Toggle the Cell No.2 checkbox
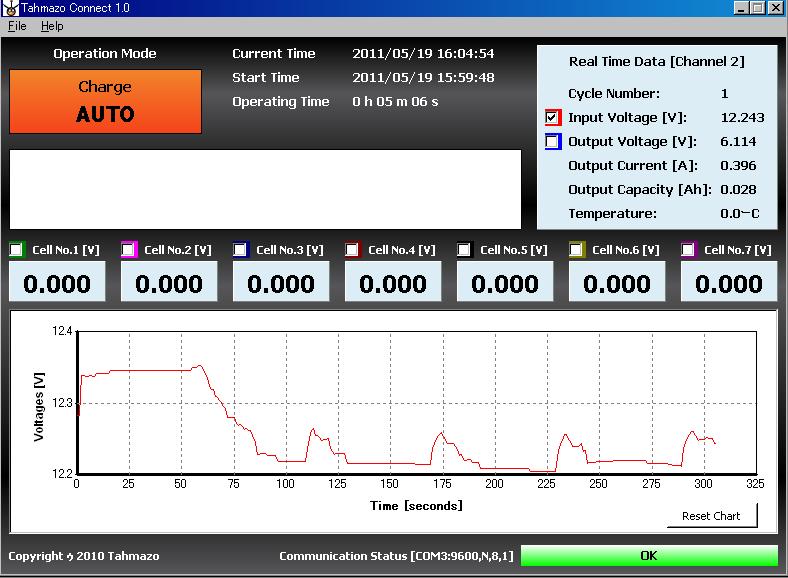Image resolution: width=788 pixels, height=578 pixels. (x=129, y=250)
